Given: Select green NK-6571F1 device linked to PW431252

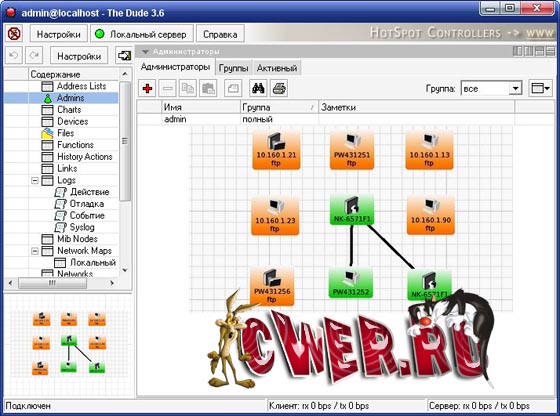Looking at the screenshot, I should 352,210.
